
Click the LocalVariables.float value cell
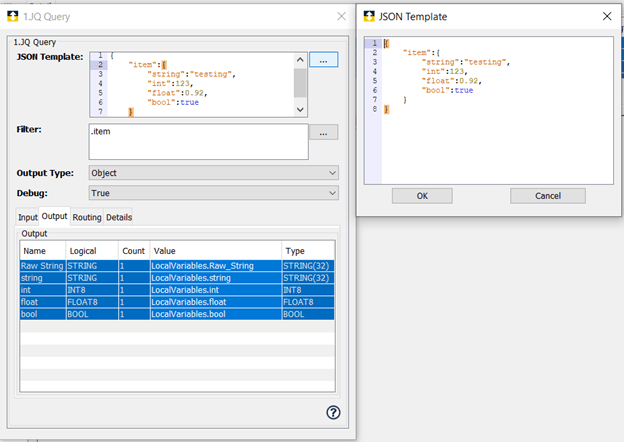(216, 302)
